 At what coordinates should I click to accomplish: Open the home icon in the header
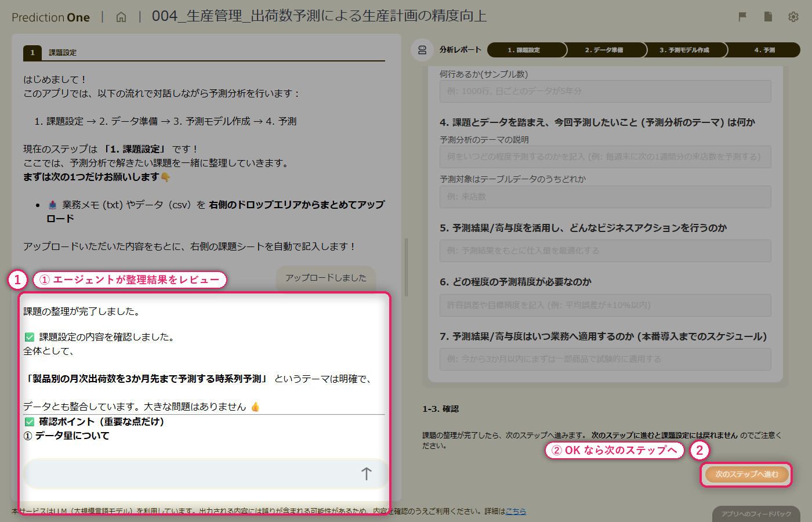[121, 17]
